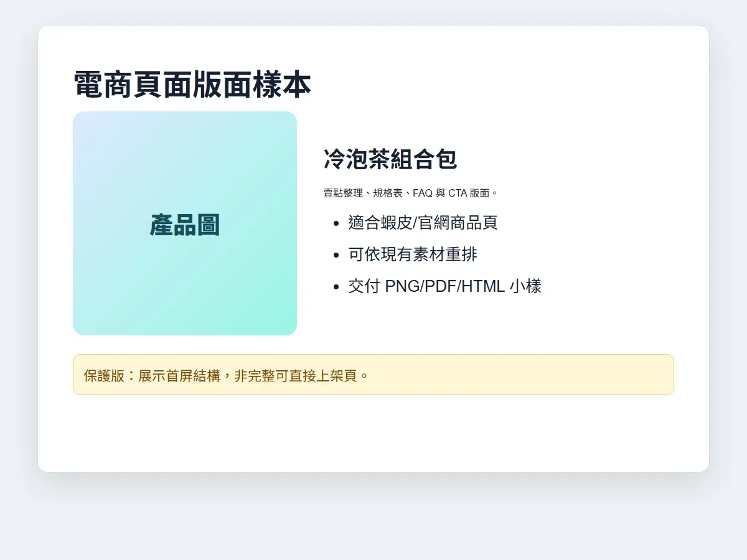
Task: Select the bullet 交付 PNG/PDF/HTML 小樣
Action: point(445,286)
